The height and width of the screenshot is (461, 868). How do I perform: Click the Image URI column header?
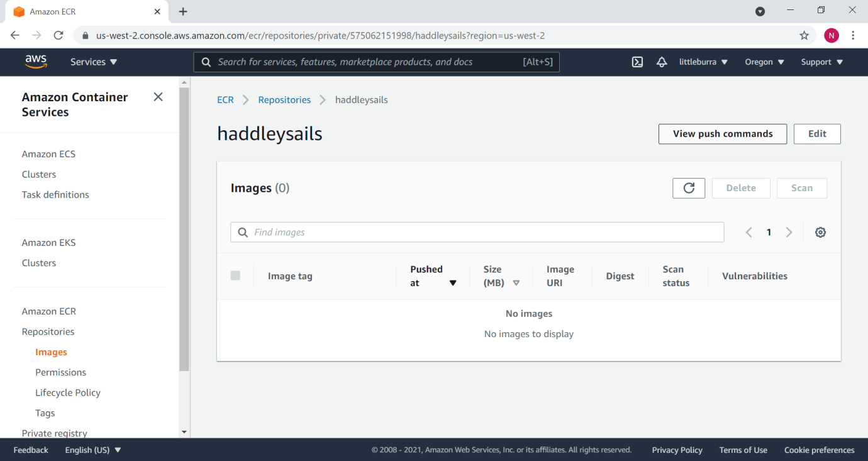click(560, 276)
